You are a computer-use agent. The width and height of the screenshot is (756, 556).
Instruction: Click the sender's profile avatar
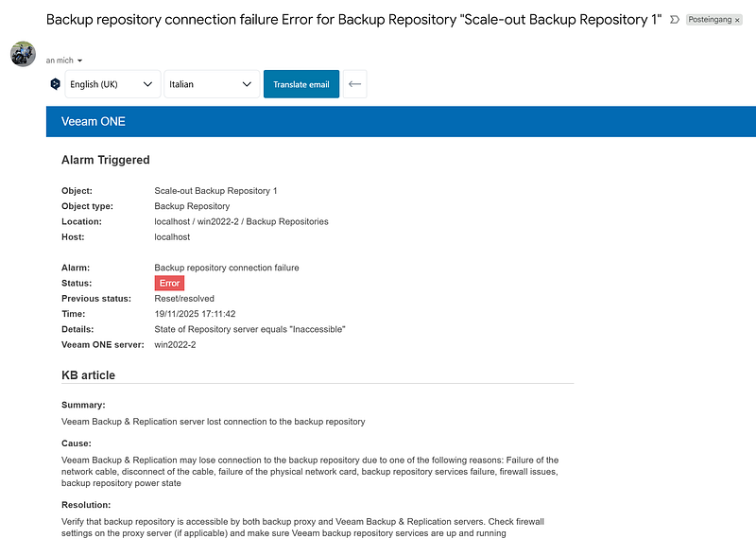coord(23,54)
